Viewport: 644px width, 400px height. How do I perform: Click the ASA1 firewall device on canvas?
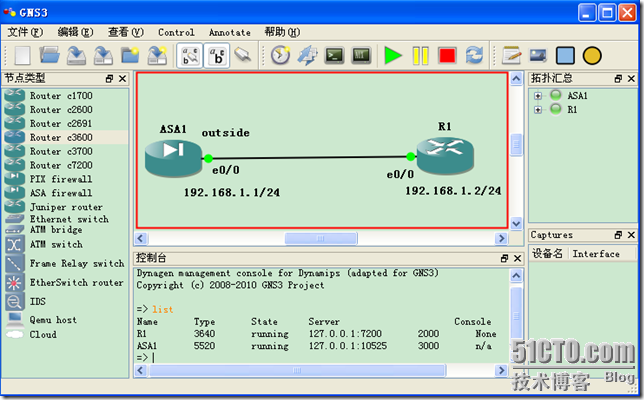(x=173, y=158)
